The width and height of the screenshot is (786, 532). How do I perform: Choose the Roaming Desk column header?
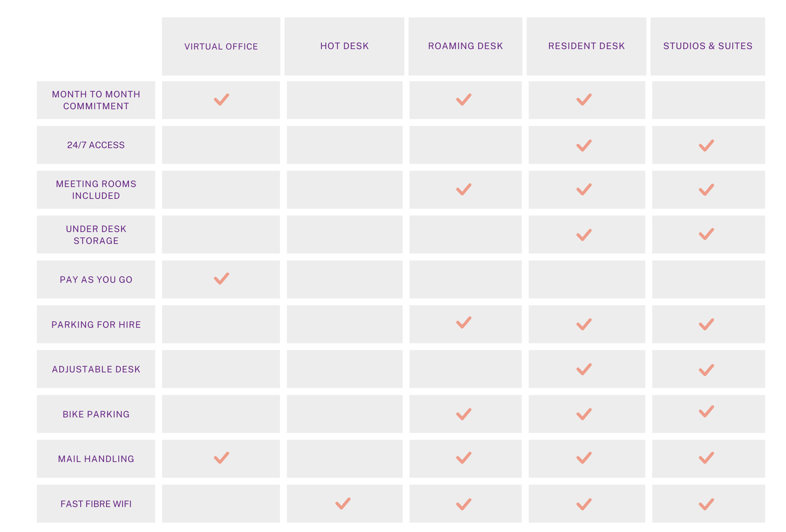(x=465, y=46)
